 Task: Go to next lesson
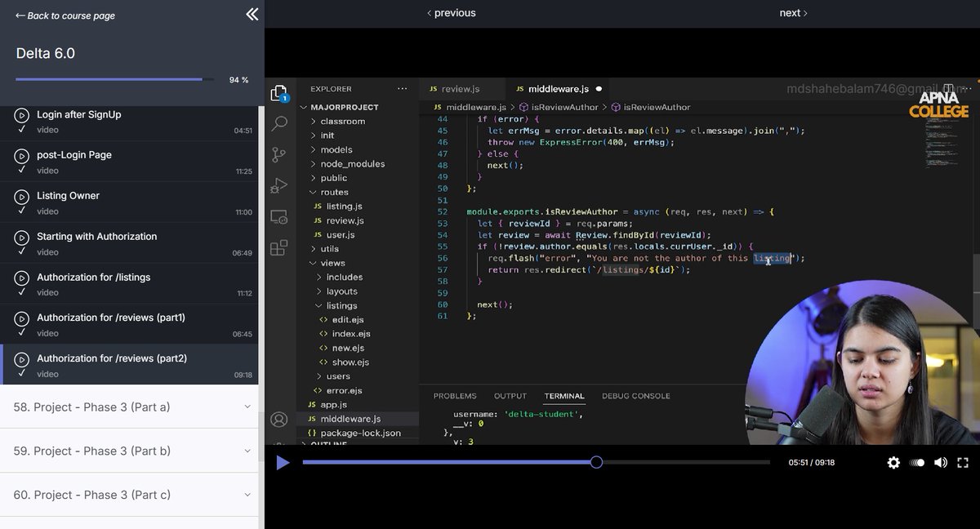[793, 13]
